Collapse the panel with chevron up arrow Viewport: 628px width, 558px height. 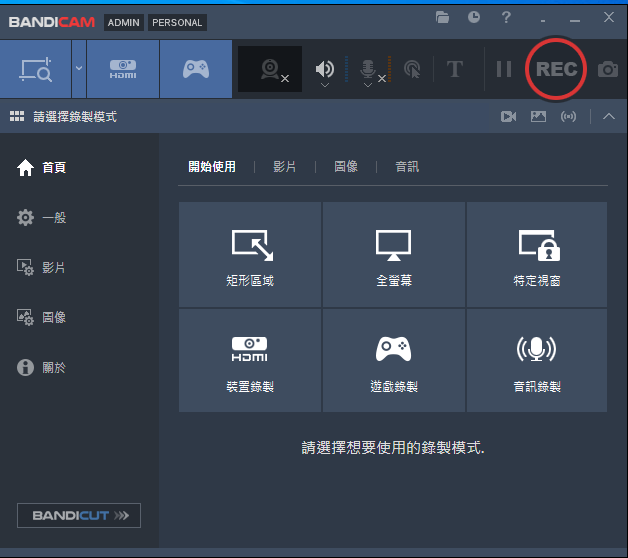[x=609, y=117]
